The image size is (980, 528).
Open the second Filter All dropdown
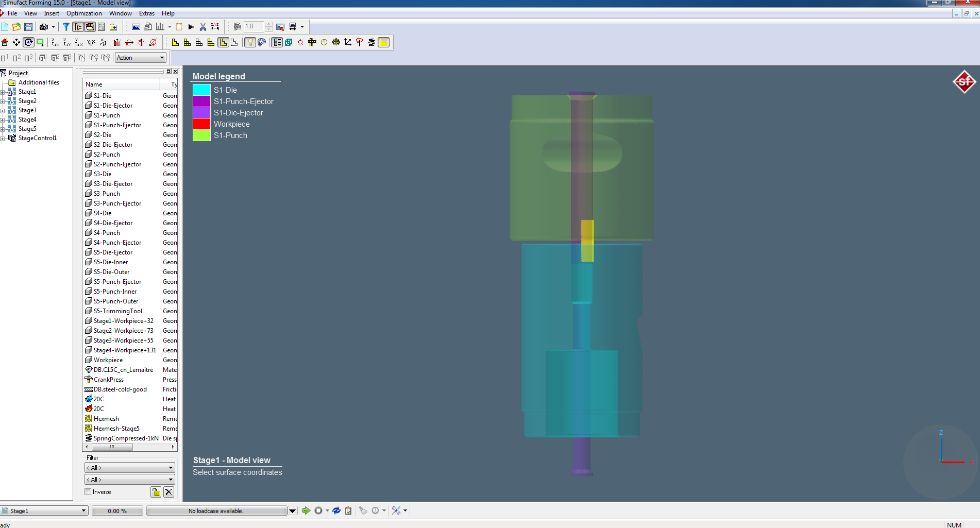click(x=130, y=480)
